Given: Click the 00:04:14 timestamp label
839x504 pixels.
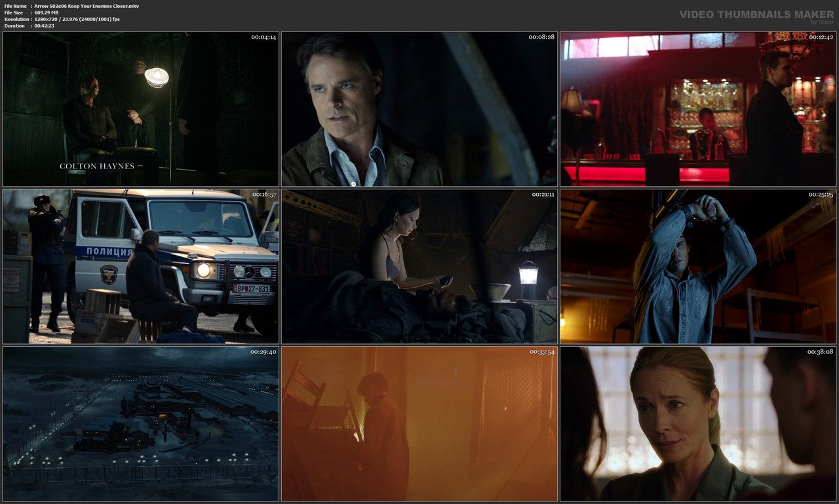Looking at the screenshot, I should coord(263,37).
